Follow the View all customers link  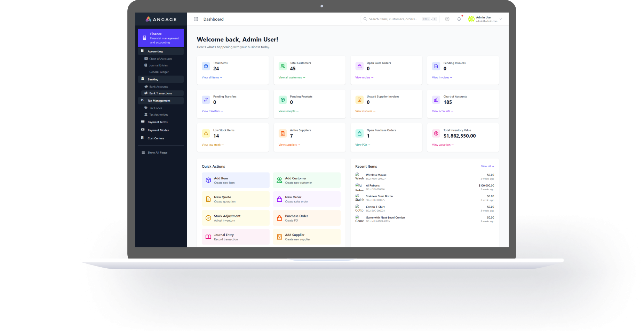pos(292,78)
